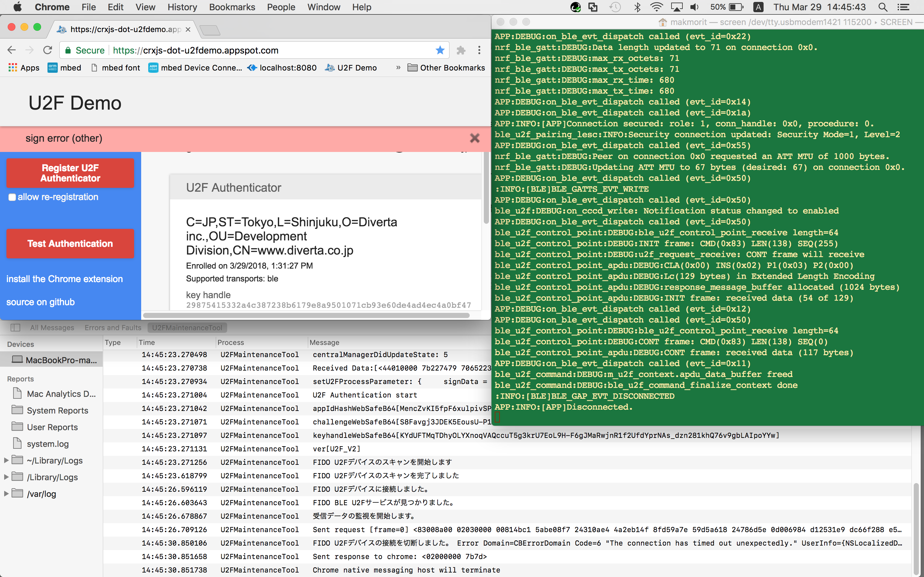Show hidden bookmarks overflow chevron
Viewport: 924px width, 577px height.
(398, 68)
